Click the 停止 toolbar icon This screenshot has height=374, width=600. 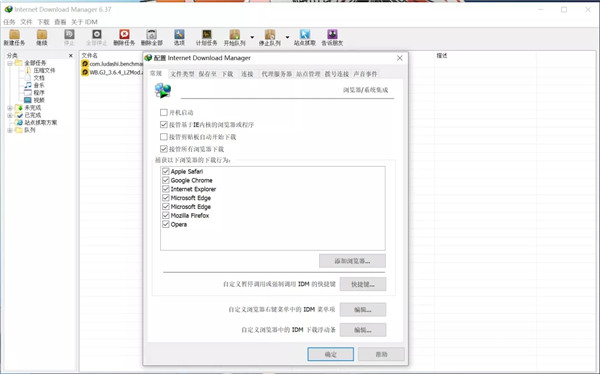[x=69, y=38]
